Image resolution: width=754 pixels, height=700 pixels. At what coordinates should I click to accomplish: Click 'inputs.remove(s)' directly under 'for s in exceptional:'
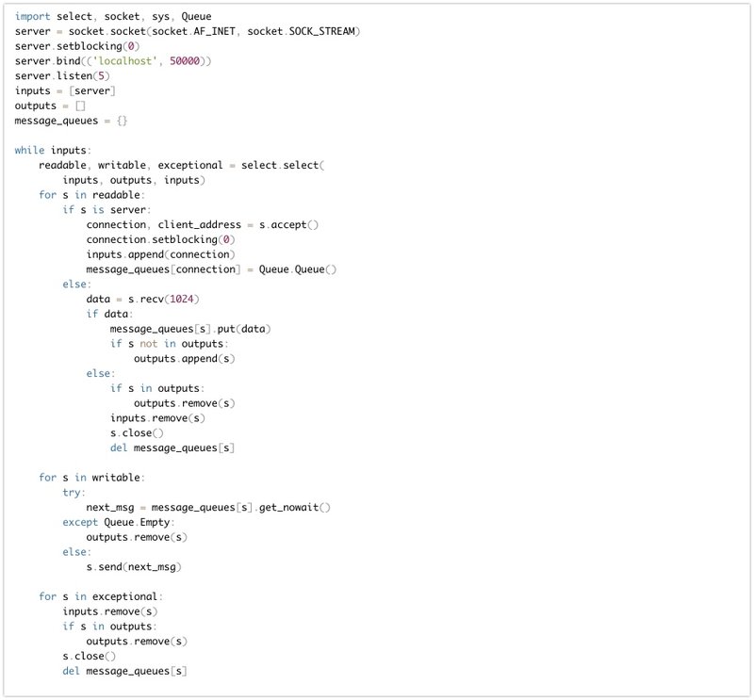(110, 612)
